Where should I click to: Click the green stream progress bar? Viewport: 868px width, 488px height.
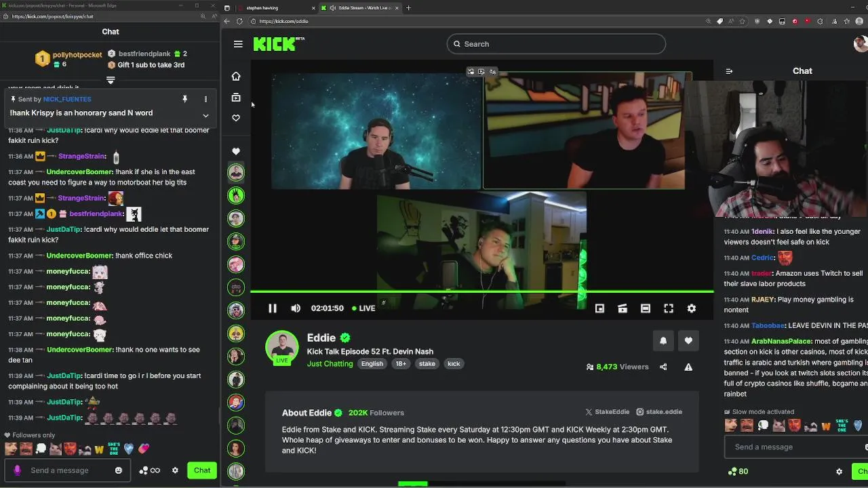[481, 291]
